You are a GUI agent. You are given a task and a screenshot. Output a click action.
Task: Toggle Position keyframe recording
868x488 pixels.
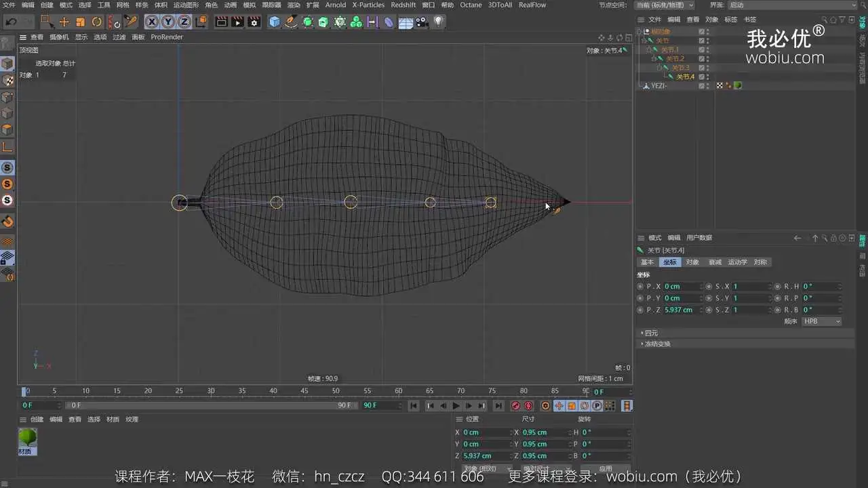[559, 406]
